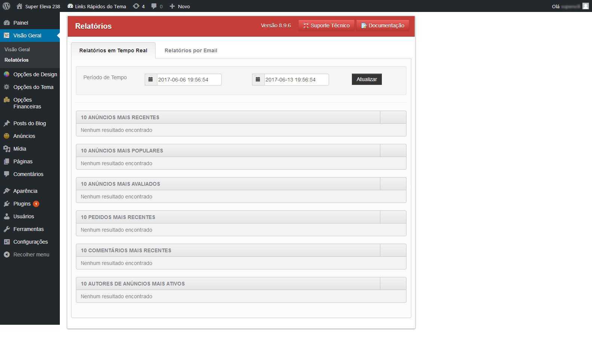
Task: Open the Novo menu in admin bar
Action: tap(180, 6)
